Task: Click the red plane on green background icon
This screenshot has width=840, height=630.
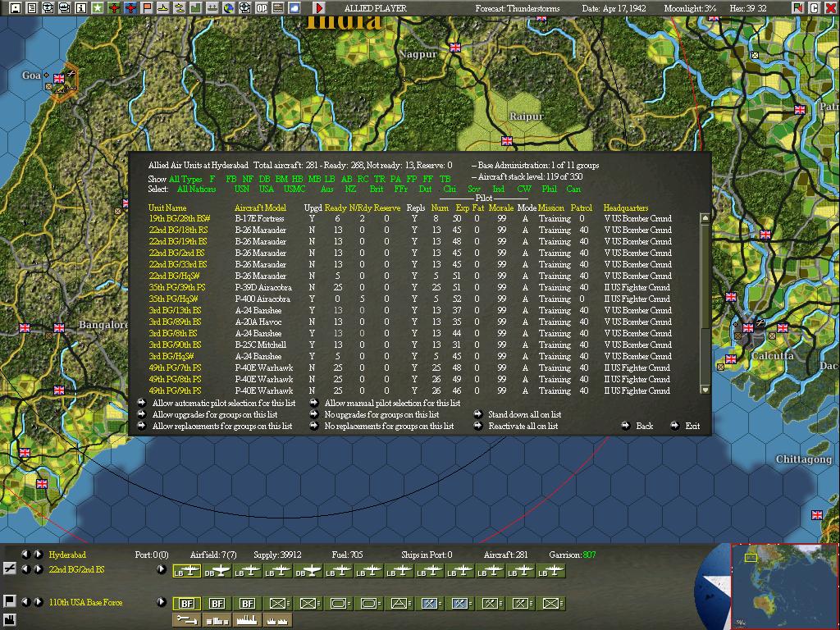Action: point(113,7)
